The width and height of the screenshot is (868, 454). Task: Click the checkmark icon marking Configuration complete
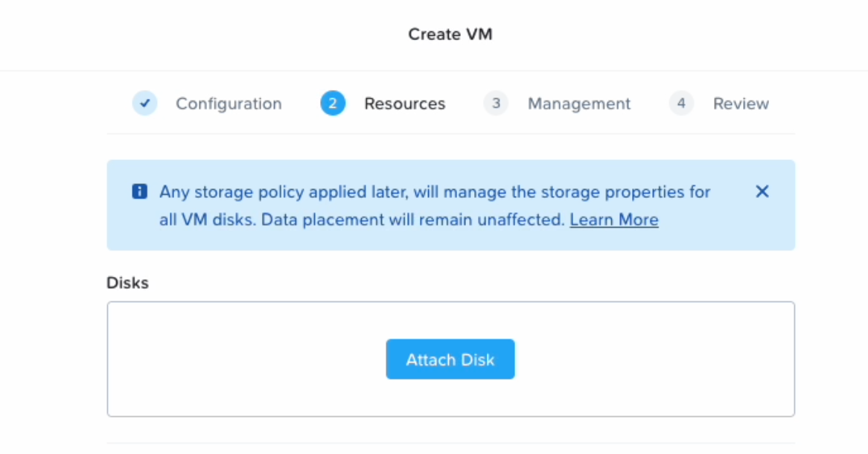(x=144, y=103)
